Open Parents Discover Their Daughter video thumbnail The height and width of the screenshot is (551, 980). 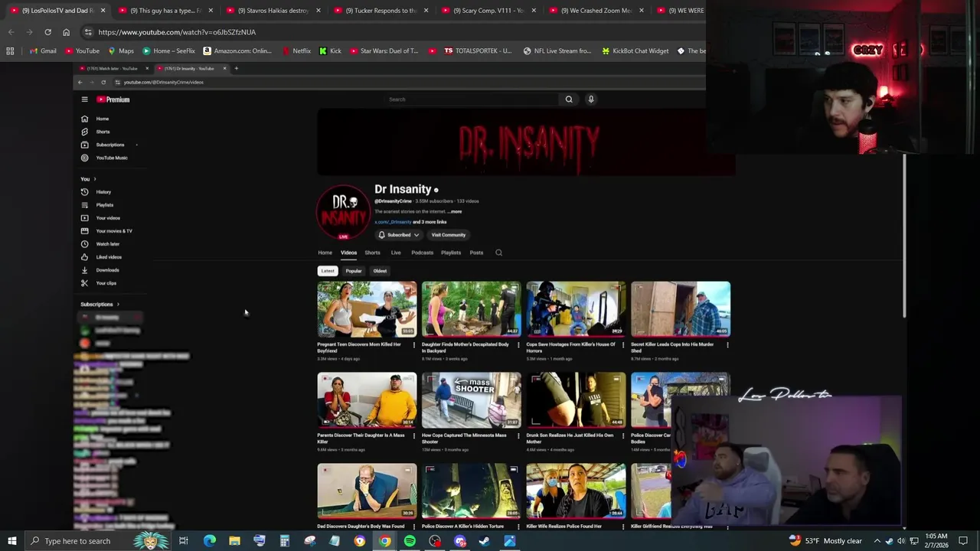[x=367, y=400]
